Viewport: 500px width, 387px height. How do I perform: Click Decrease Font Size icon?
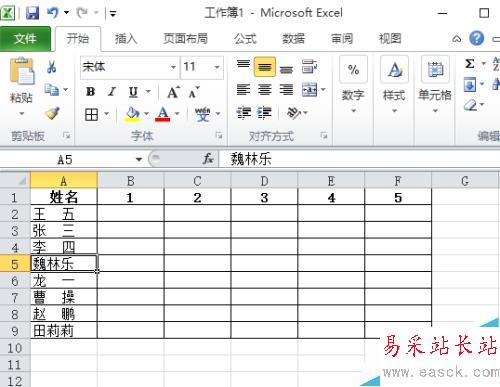coord(194,92)
